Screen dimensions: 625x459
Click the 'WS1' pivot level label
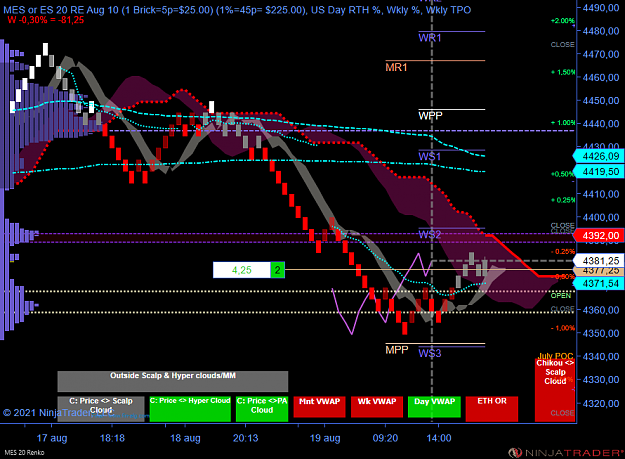tap(429, 157)
